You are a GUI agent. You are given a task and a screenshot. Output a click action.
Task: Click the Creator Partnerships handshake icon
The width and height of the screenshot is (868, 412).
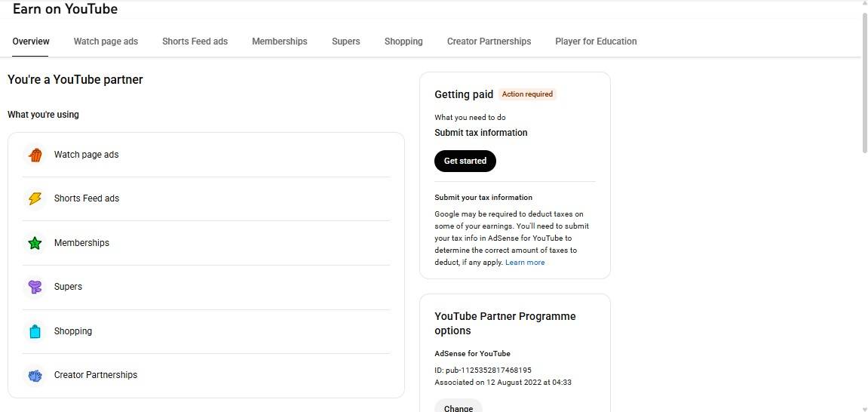tap(35, 375)
